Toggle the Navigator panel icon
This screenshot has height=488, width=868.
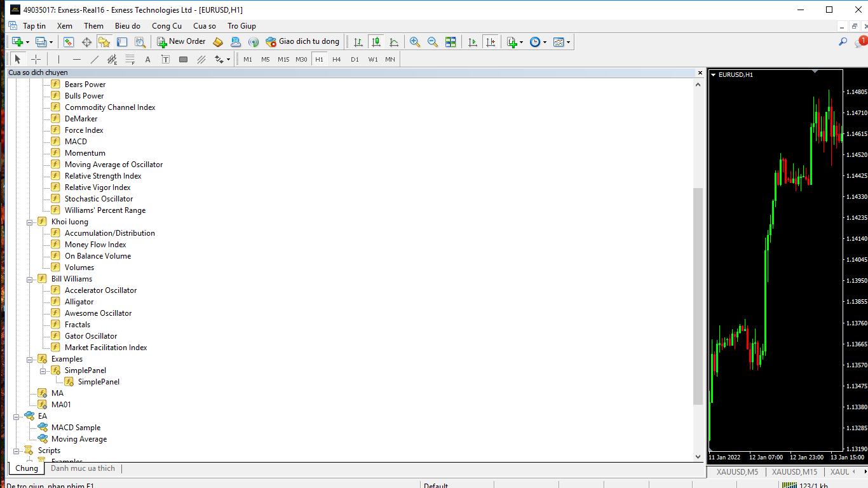[104, 42]
